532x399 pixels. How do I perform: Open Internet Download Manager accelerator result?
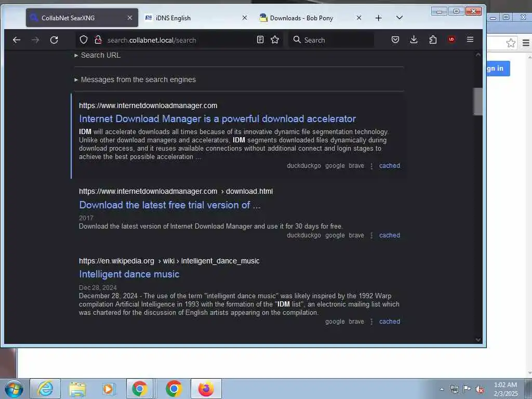point(217,119)
